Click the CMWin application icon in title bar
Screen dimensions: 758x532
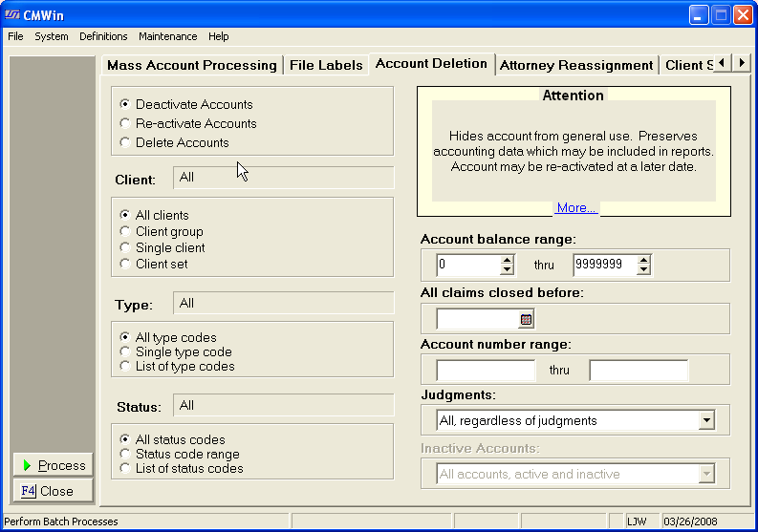12,15
